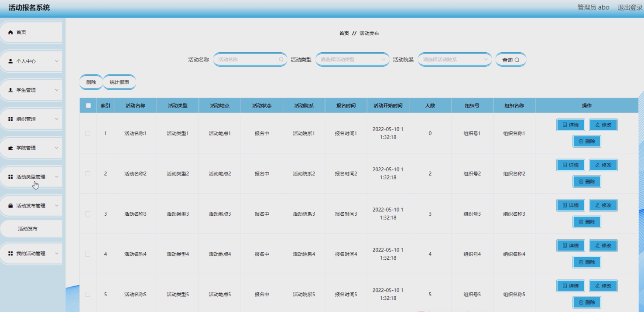Open 详情 for row 活动名称3

pyautogui.click(x=571, y=205)
